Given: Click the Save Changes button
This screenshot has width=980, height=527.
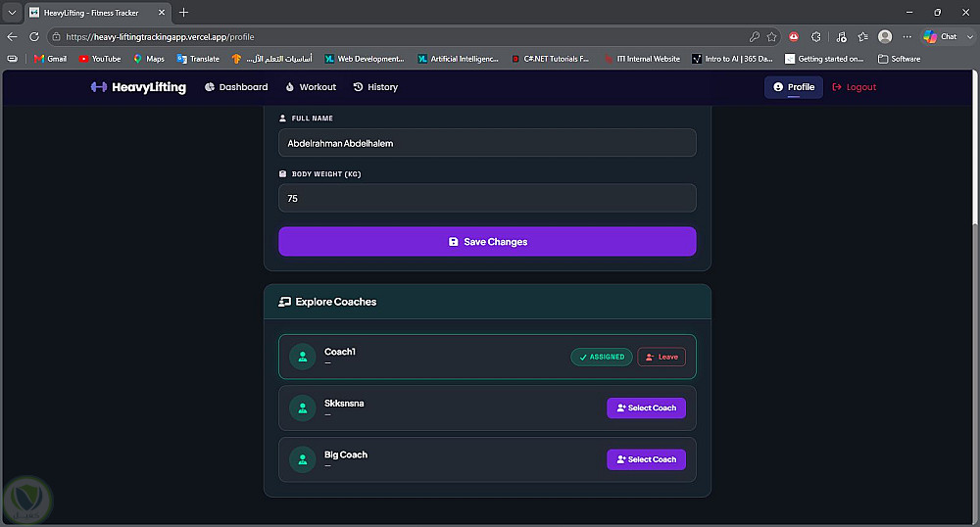Looking at the screenshot, I should (487, 242).
